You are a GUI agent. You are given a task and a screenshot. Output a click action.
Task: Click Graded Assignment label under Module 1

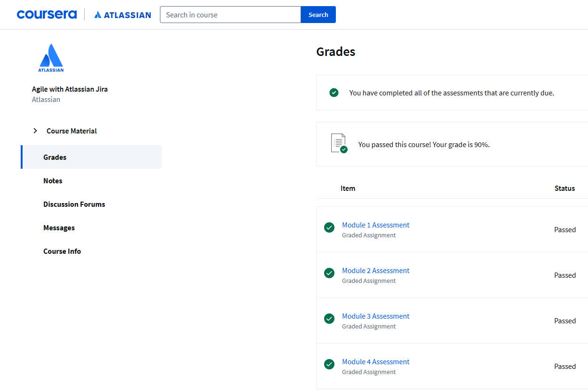click(x=369, y=235)
